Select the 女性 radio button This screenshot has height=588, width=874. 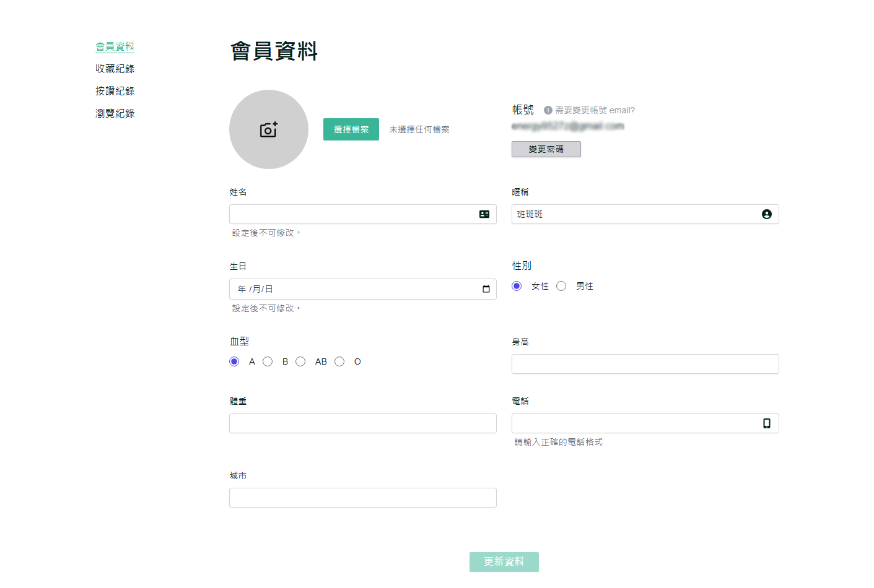tap(517, 286)
